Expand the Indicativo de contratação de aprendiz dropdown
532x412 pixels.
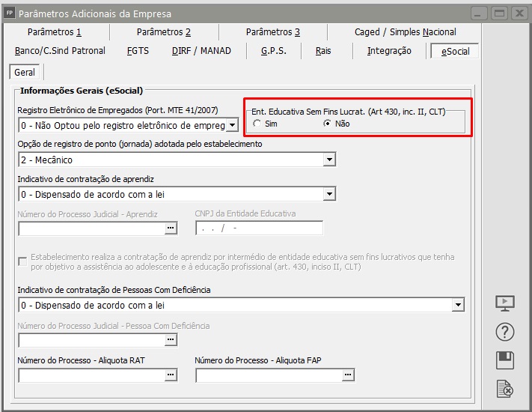(329, 194)
